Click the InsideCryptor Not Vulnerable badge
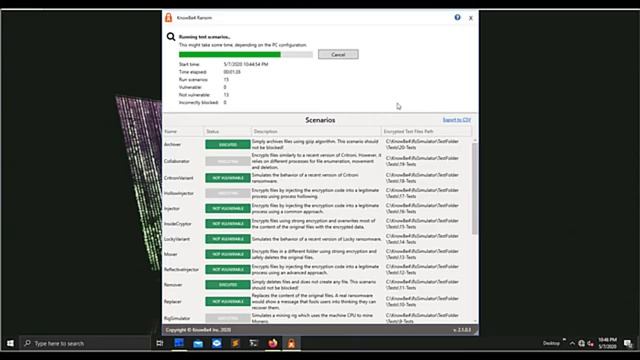Screen dimensions: 640x360 [228, 224]
